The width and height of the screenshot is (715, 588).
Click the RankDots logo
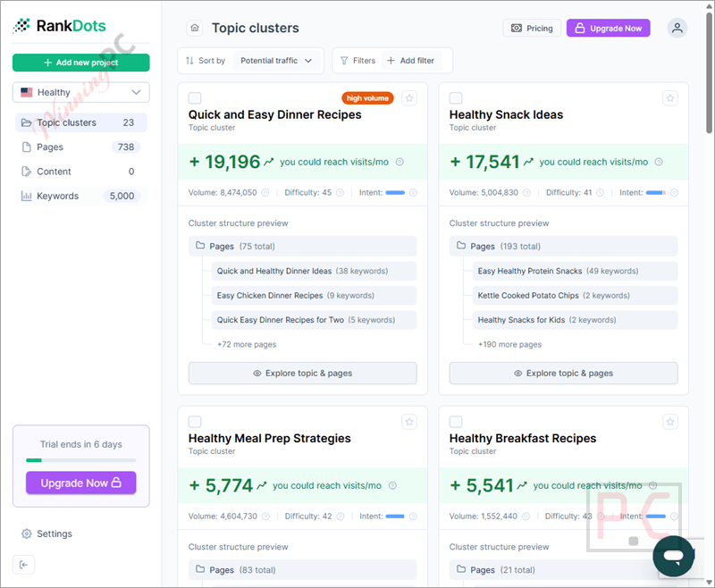tap(59, 26)
